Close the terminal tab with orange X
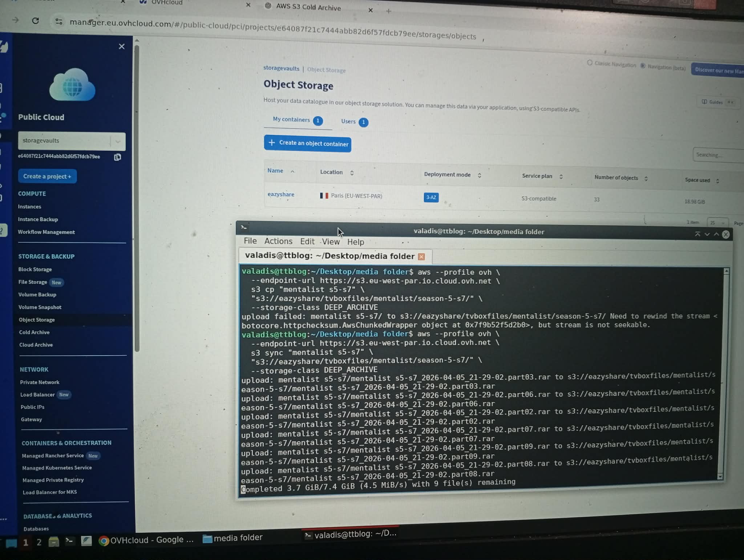Viewport: 744px width, 560px height. tap(421, 257)
